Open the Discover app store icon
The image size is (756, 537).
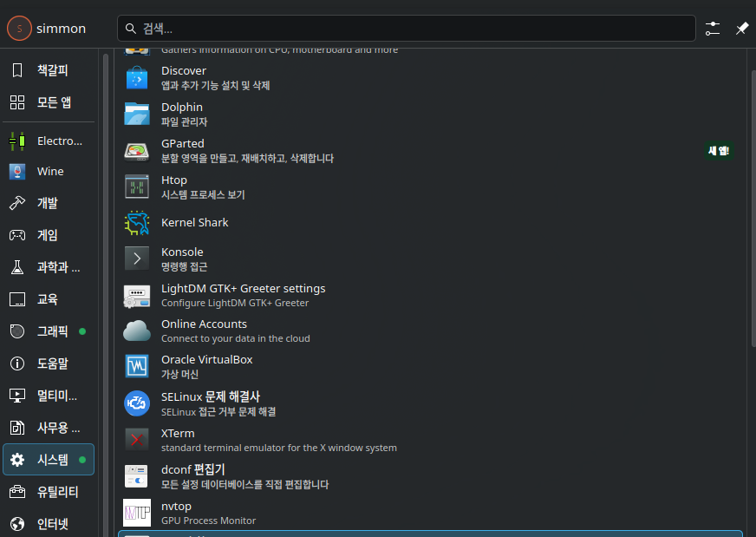point(137,78)
